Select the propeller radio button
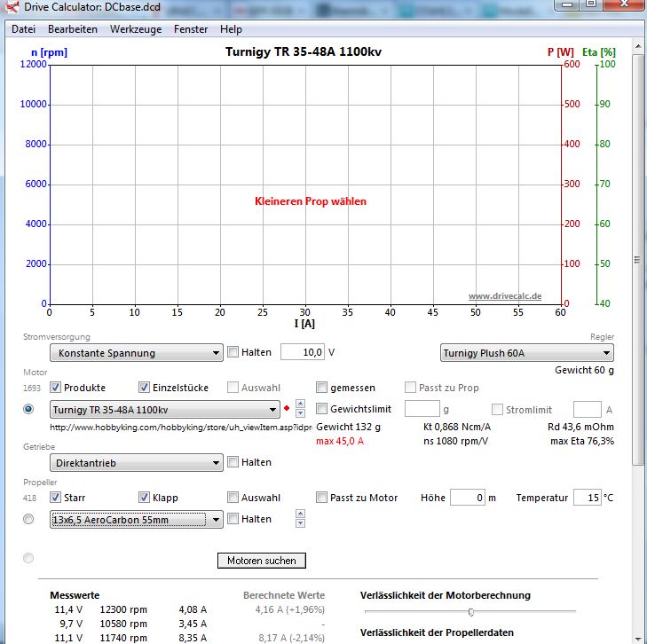 click(28, 519)
